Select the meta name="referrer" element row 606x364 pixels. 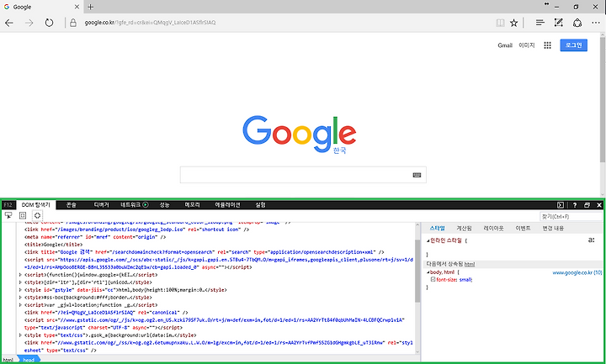coord(95,237)
